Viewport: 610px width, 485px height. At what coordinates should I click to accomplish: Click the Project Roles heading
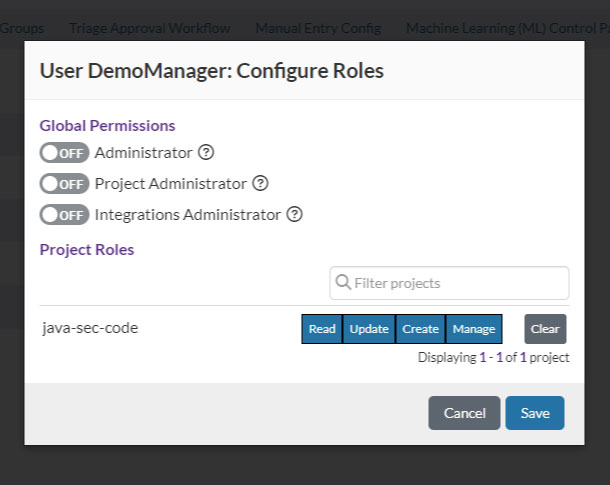(87, 250)
